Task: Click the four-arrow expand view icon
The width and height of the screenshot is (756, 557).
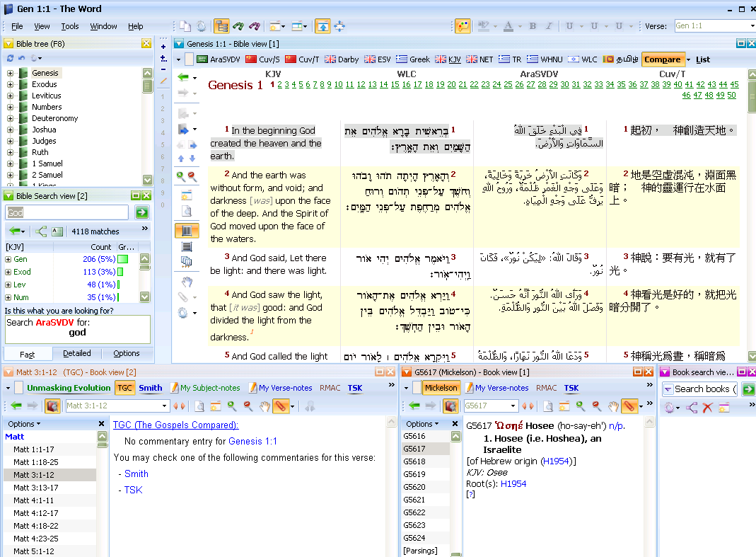Action: pyautogui.click(x=339, y=26)
